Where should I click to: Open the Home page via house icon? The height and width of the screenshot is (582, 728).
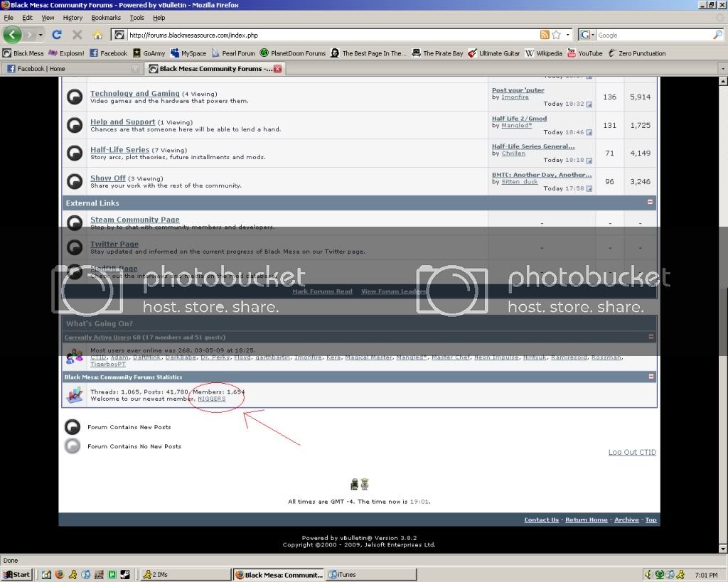[x=97, y=35]
